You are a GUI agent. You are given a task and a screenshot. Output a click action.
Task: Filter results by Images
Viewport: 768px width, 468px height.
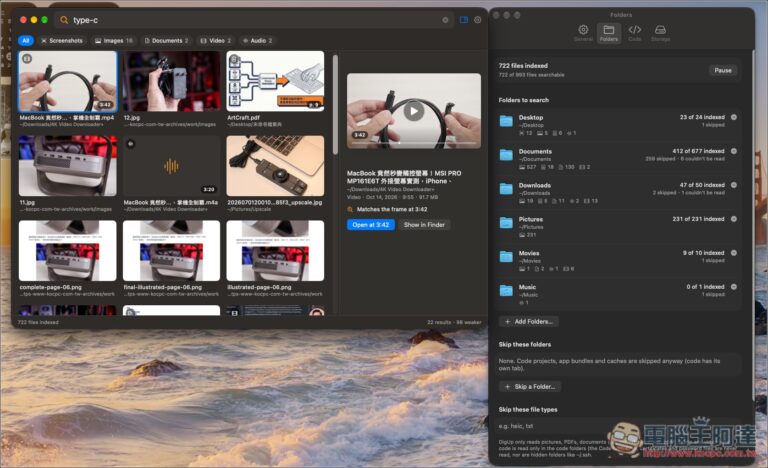pyautogui.click(x=114, y=41)
